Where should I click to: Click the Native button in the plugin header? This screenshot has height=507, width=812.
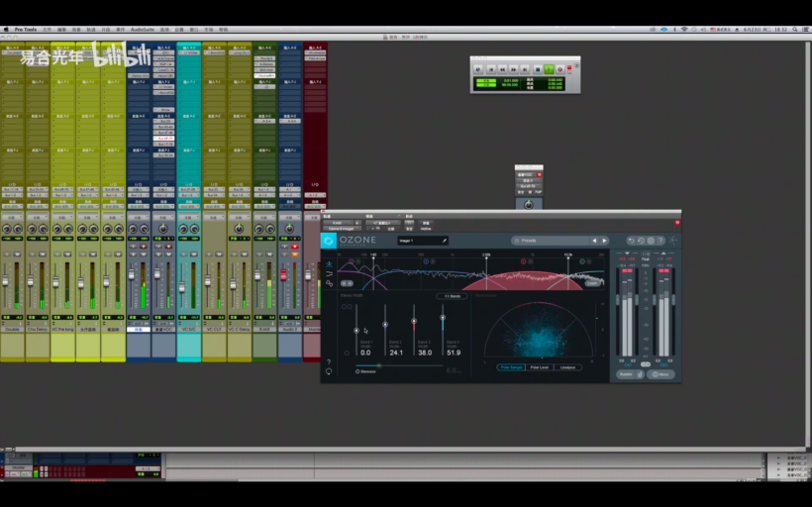[426, 229]
